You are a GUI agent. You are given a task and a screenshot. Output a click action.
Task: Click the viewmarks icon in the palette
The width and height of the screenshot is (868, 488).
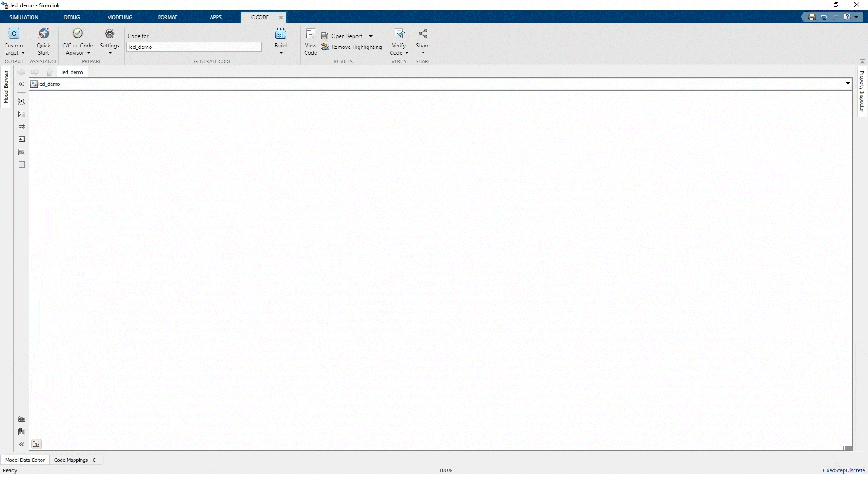(22, 432)
